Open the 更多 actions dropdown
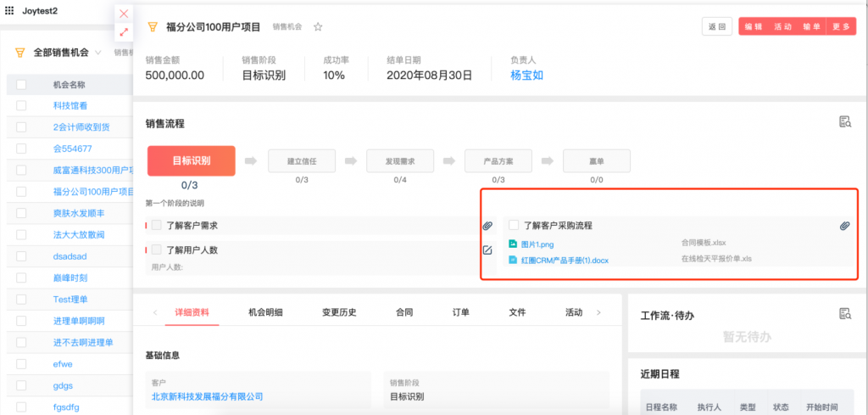This screenshot has height=415, width=868. coord(841,27)
